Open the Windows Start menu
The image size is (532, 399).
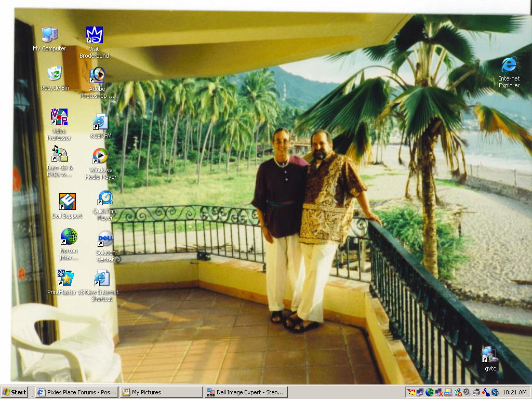[15, 392]
